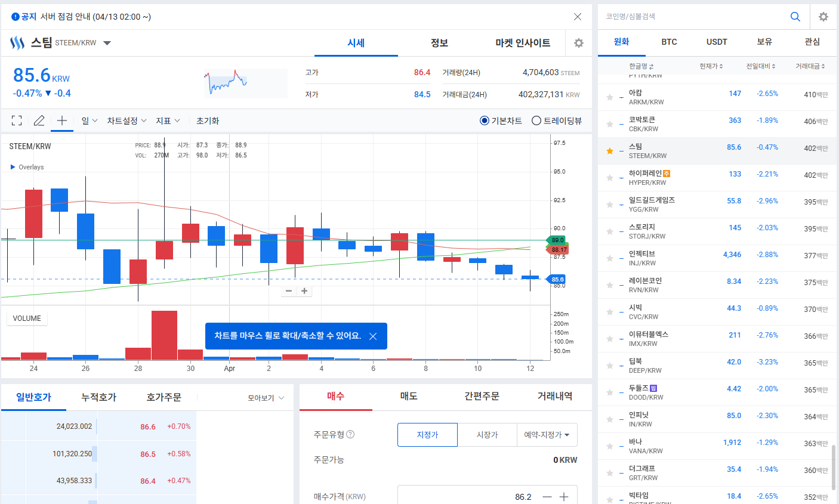Switch to the 정보 tab

click(x=439, y=43)
